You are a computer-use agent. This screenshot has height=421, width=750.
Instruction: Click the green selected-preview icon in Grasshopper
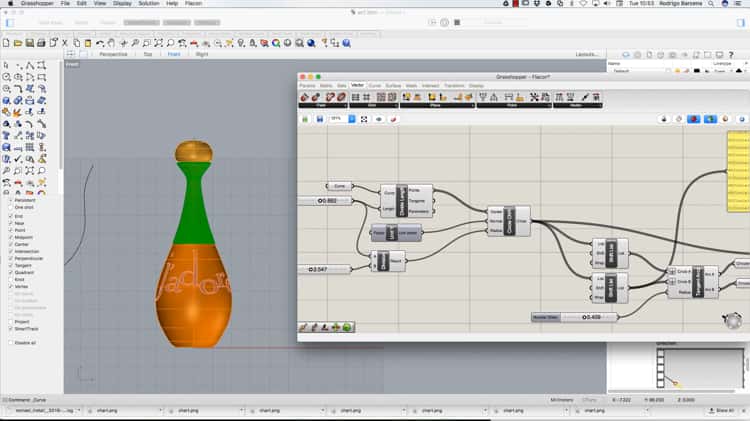point(710,119)
